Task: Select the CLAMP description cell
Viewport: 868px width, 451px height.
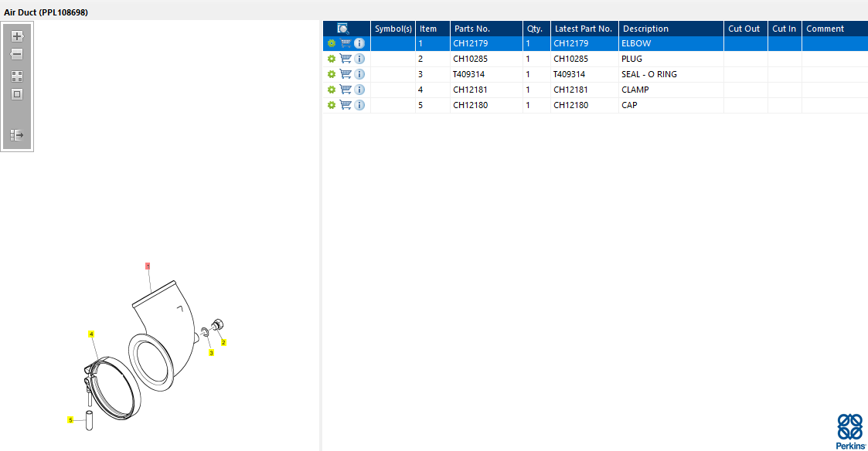Action: pos(671,90)
